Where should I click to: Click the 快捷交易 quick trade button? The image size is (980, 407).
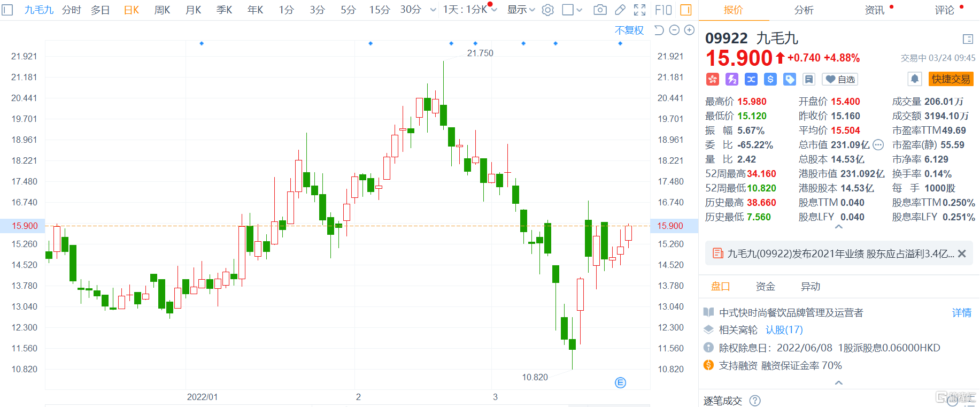pyautogui.click(x=951, y=79)
